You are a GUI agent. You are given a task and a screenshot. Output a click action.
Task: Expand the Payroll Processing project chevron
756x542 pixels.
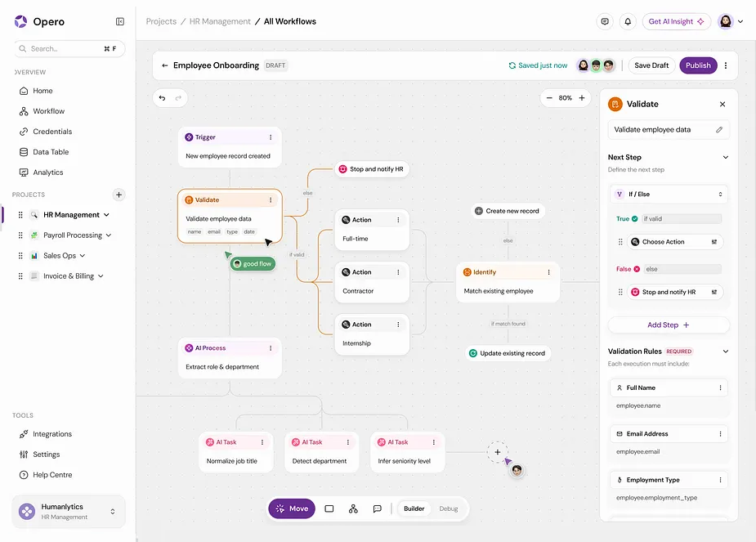click(109, 235)
